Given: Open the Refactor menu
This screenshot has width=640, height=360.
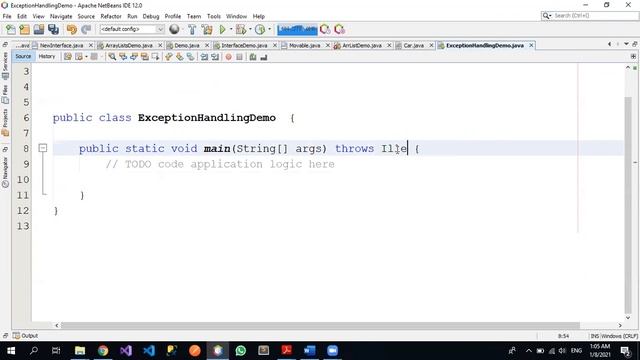Looking at the screenshot, I should [111, 16].
